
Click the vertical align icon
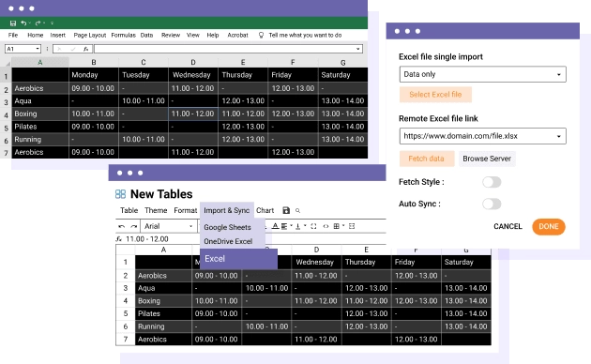(297, 226)
